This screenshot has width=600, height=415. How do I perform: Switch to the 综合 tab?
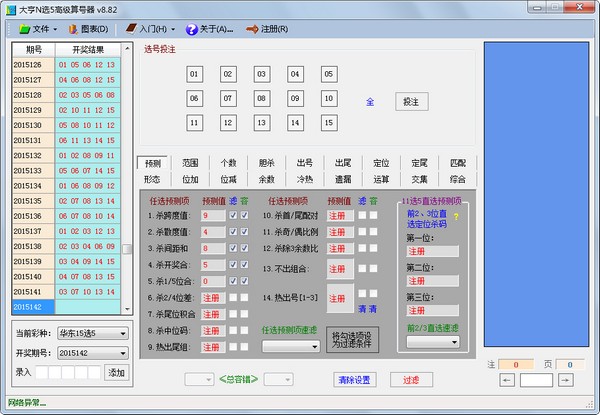pos(458,179)
